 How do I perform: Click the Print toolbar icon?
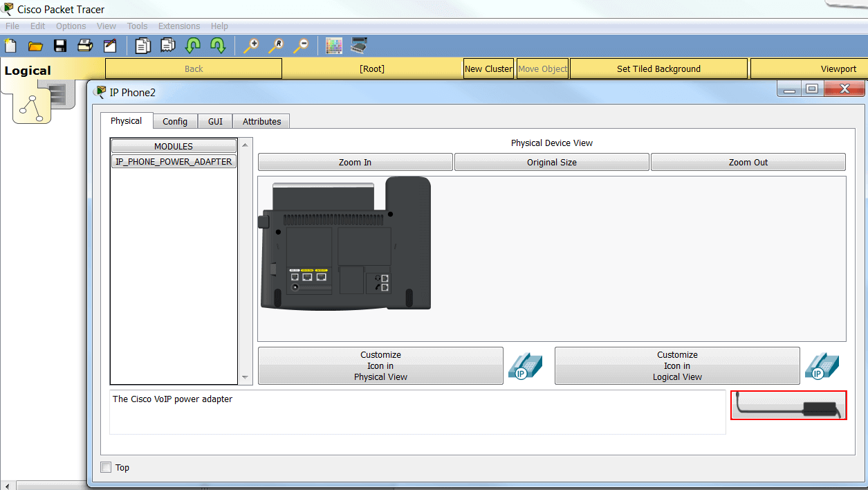(x=84, y=46)
